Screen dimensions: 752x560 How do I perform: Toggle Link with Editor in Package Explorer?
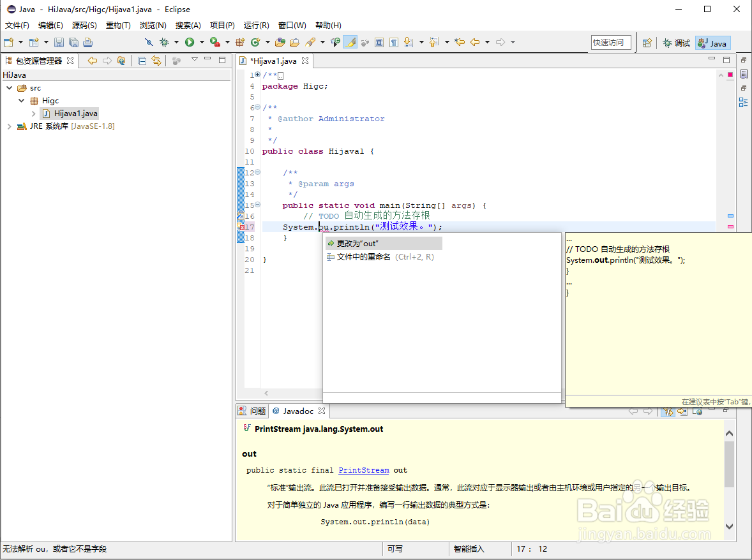[156, 61]
